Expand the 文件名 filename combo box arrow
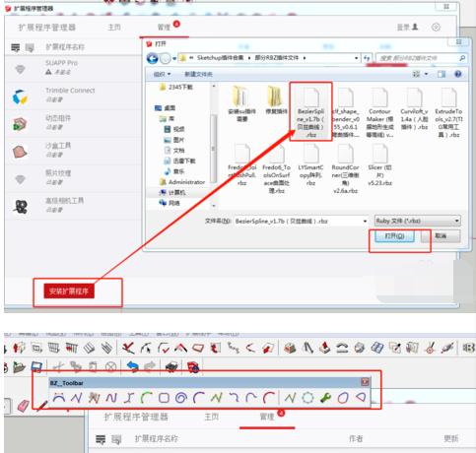The image size is (476, 453). pos(365,222)
